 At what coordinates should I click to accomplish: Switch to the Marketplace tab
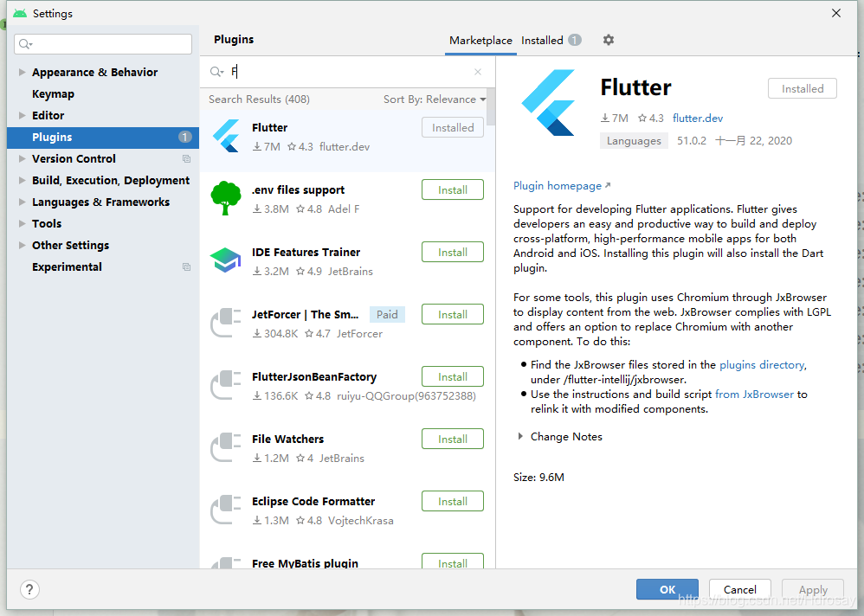[x=480, y=40]
